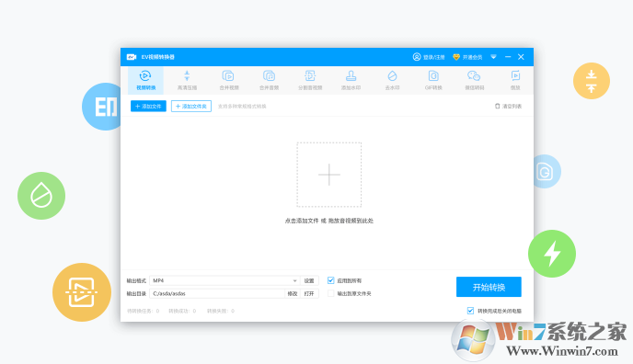
Task: Select the 合并视频 merge video tool
Action: [228, 80]
